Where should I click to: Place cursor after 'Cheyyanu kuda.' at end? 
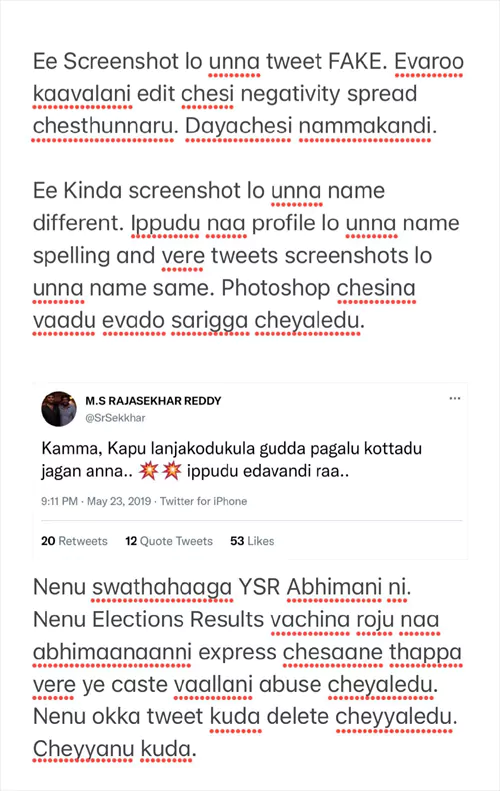[196, 750]
